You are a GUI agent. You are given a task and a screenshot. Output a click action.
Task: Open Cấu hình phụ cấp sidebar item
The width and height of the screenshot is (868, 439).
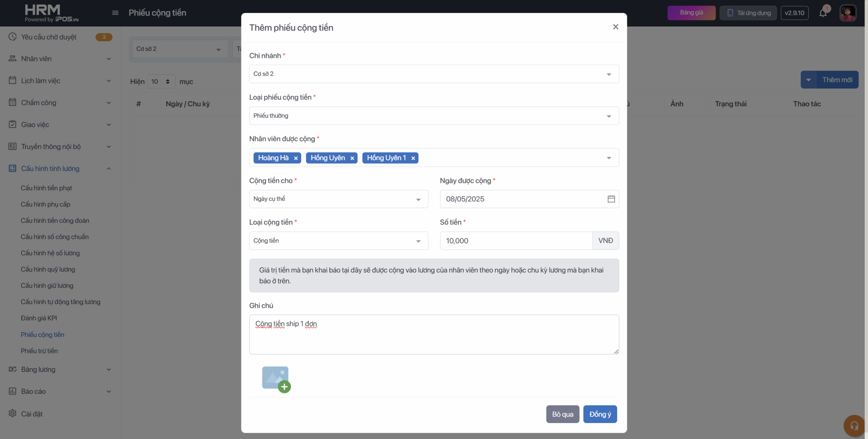(x=45, y=204)
